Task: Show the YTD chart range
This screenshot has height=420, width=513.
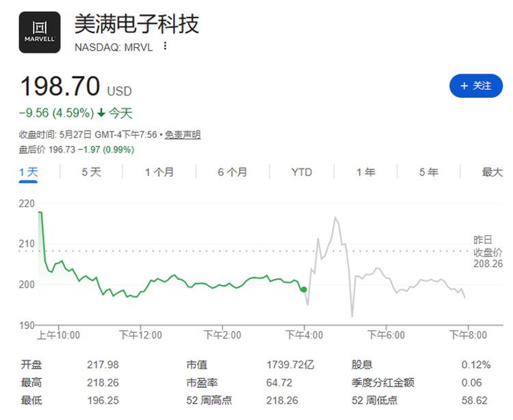Action: click(x=302, y=172)
